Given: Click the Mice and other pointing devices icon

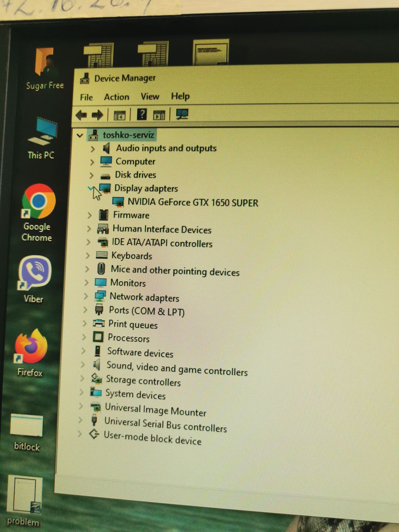Looking at the screenshot, I should 101,268.
